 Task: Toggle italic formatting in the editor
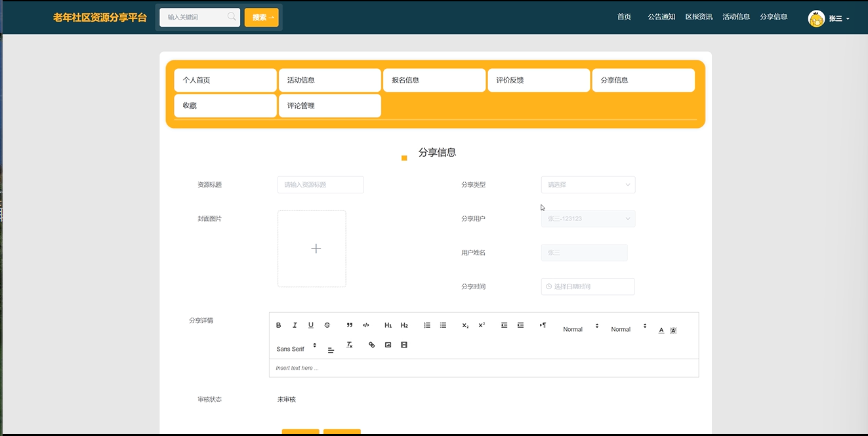[x=295, y=325]
